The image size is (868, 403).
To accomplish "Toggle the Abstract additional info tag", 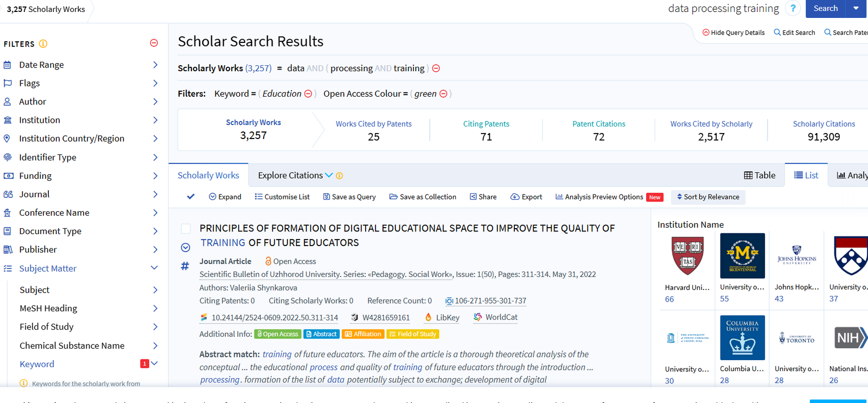I will (x=321, y=334).
